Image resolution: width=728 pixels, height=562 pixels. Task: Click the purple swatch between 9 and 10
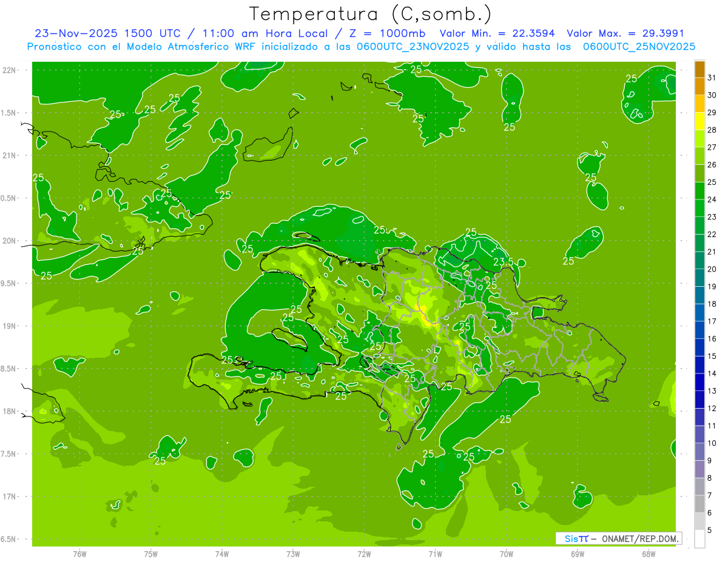point(699,452)
